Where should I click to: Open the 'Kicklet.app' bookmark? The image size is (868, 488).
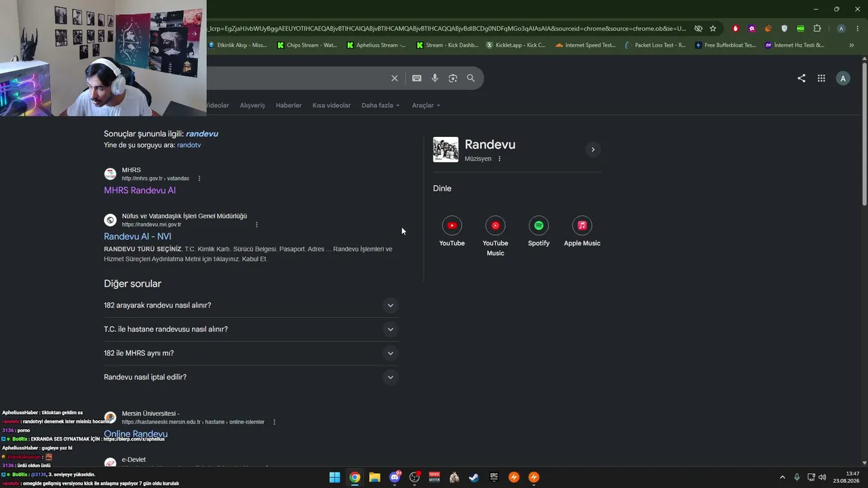pyautogui.click(x=516, y=45)
